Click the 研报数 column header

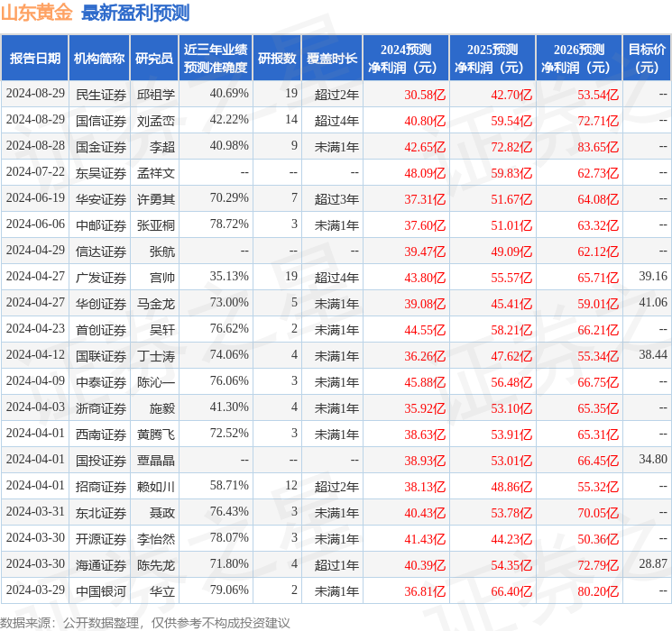[277, 59]
